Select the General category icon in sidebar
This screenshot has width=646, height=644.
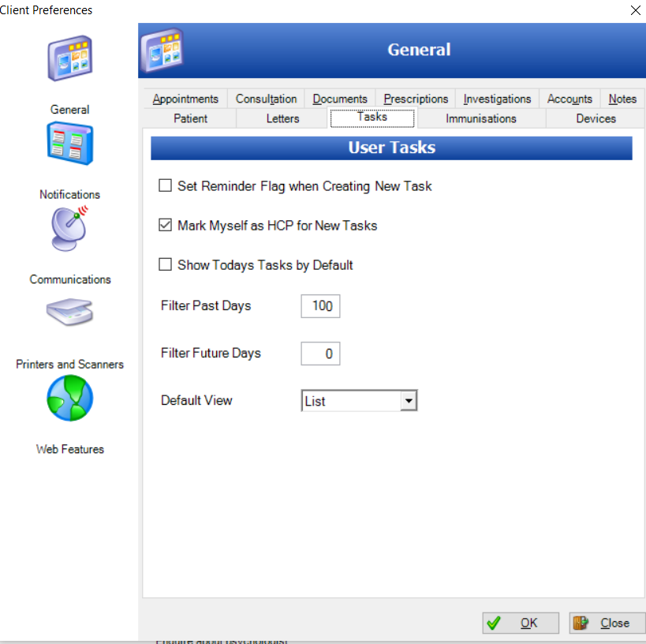point(69,59)
